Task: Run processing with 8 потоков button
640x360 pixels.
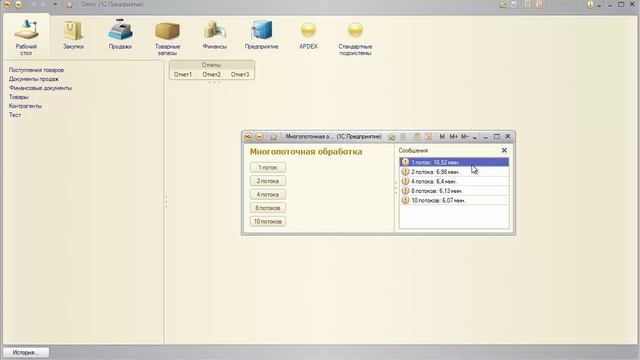Action: click(x=268, y=208)
